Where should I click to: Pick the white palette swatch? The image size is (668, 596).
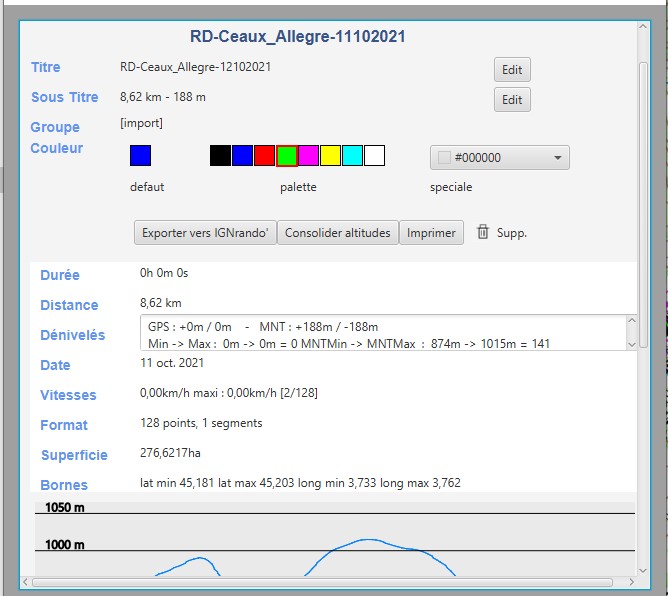click(375, 156)
